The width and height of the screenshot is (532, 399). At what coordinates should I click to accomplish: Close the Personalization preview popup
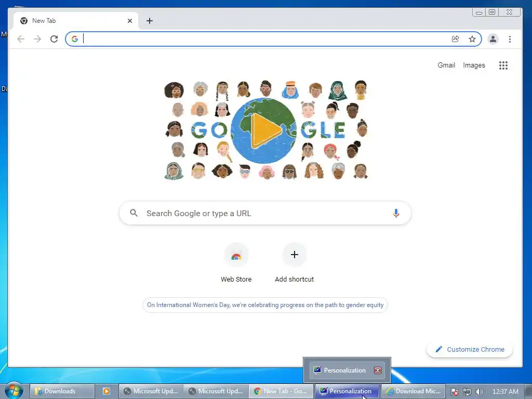[x=378, y=370]
